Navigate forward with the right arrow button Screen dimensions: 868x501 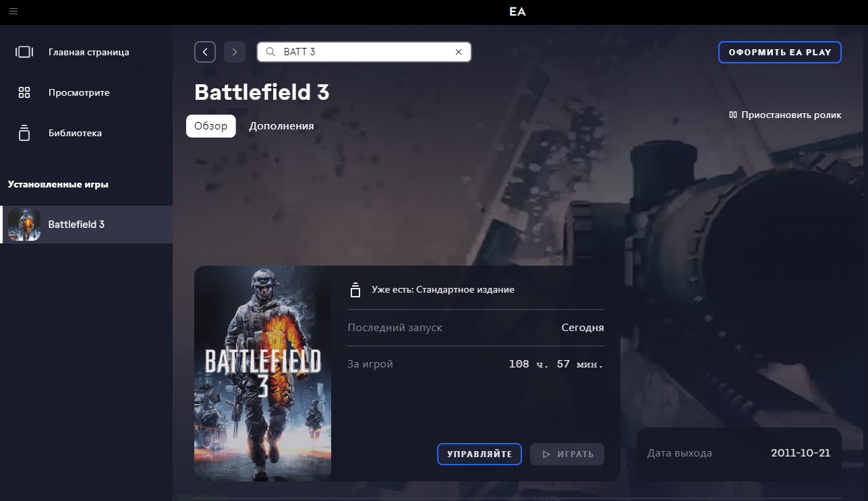pyautogui.click(x=235, y=52)
